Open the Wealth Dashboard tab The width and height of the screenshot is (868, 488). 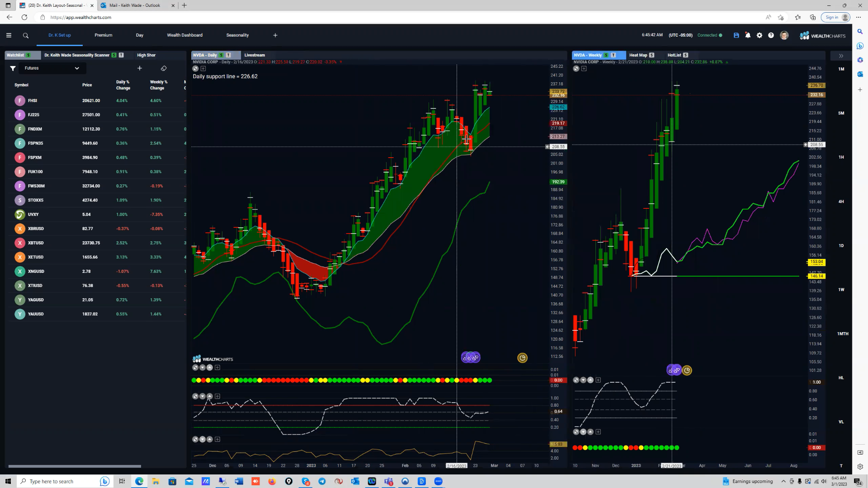pos(185,35)
